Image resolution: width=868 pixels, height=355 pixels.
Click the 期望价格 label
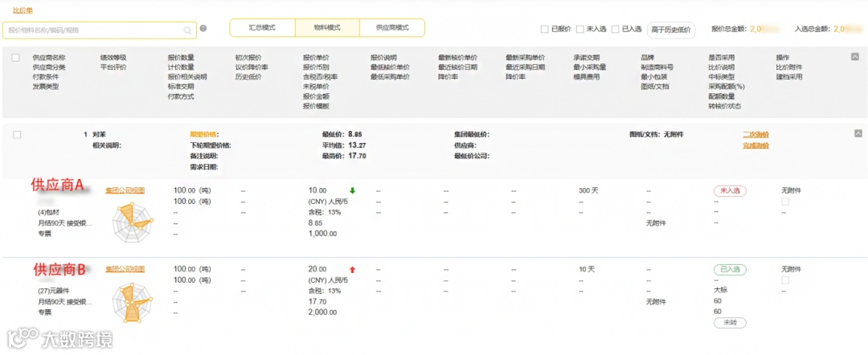tap(203, 134)
